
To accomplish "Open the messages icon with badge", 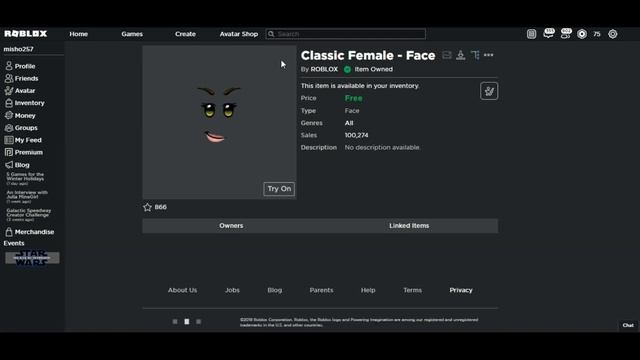I will 549,34.
